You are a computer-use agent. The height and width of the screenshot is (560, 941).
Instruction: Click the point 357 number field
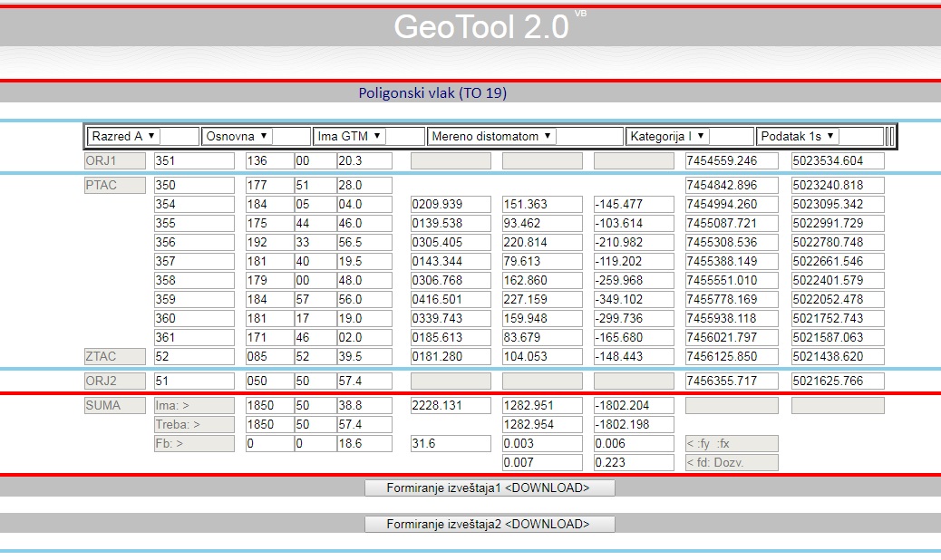pos(193,262)
